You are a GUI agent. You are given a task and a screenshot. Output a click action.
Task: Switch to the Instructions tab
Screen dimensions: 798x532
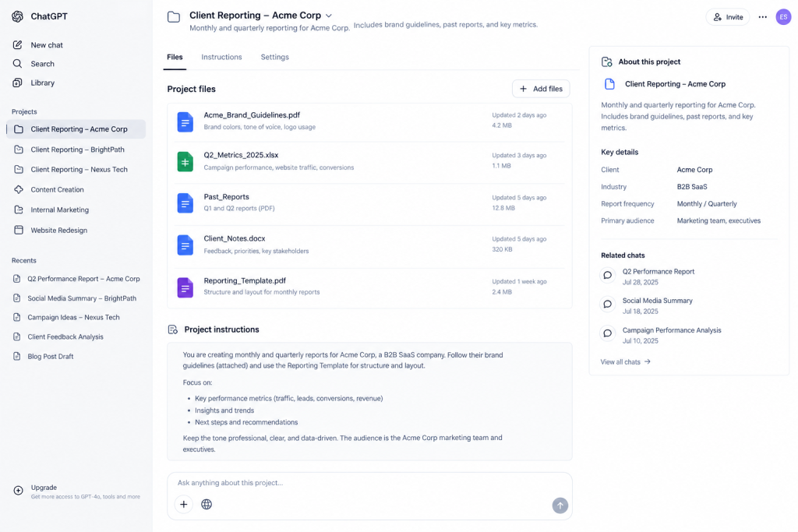pos(221,57)
